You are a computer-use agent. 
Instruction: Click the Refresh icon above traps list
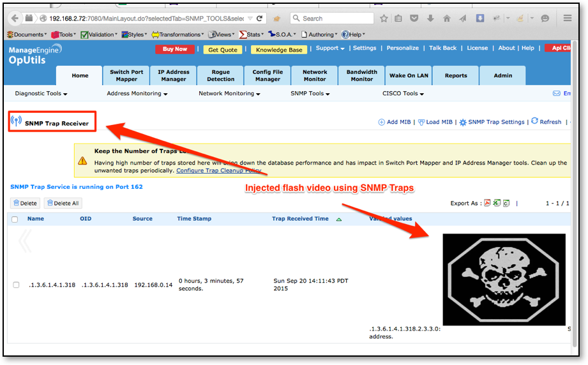point(534,121)
